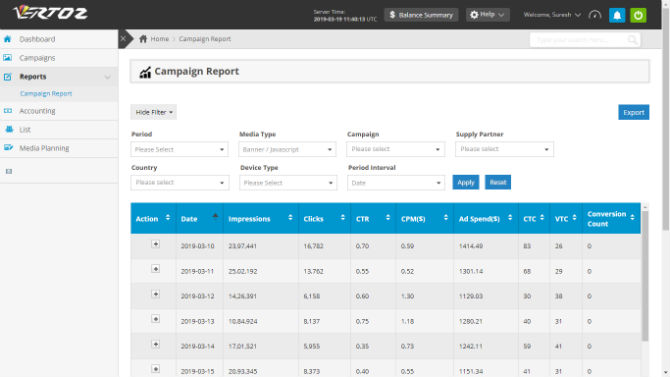Expand row details for 2019-03-12

[156, 294]
